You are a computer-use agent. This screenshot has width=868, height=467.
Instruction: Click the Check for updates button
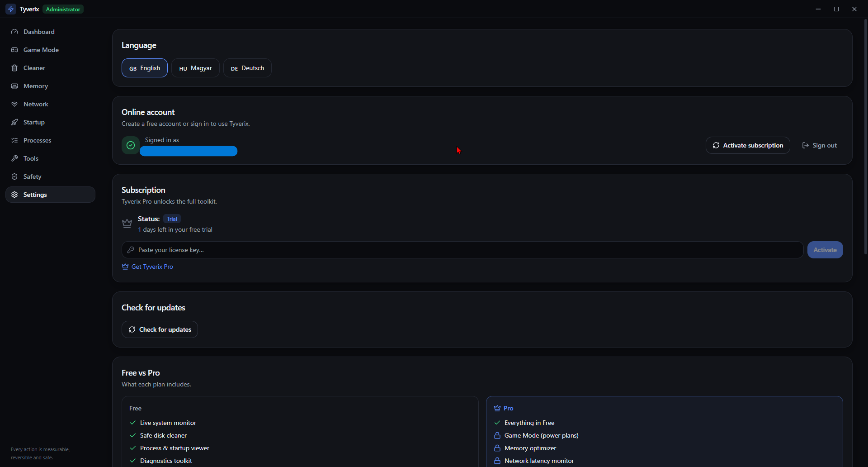[160, 329]
